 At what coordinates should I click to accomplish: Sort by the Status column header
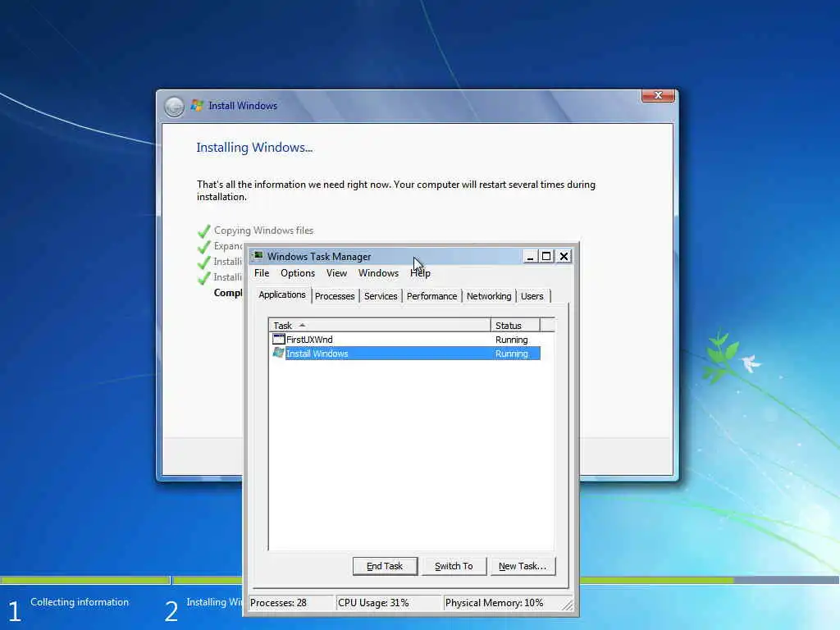coord(515,325)
